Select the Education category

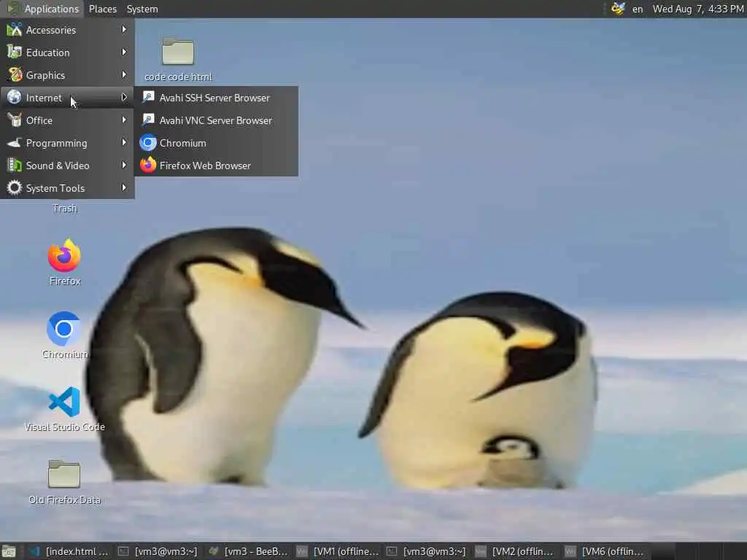[67, 52]
